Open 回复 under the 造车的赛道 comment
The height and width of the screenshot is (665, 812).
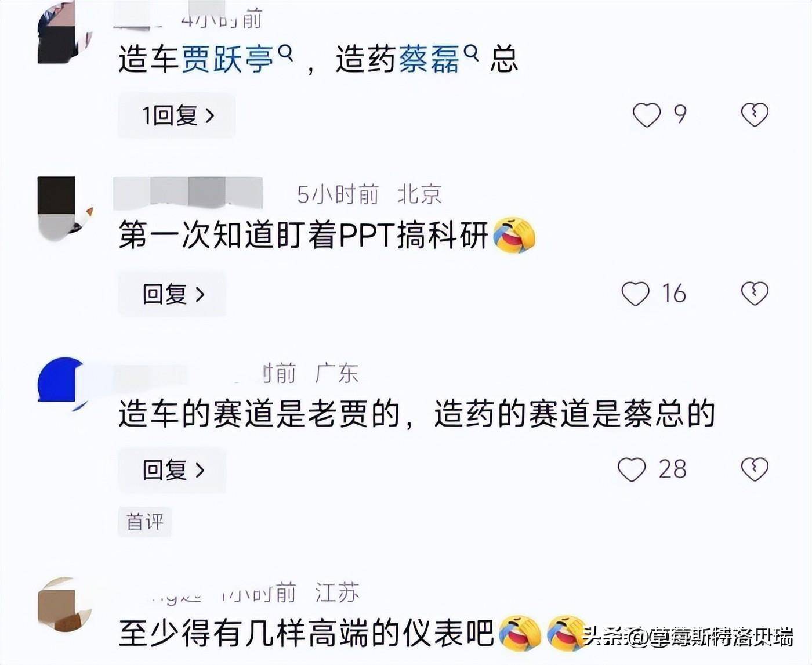coord(172,470)
